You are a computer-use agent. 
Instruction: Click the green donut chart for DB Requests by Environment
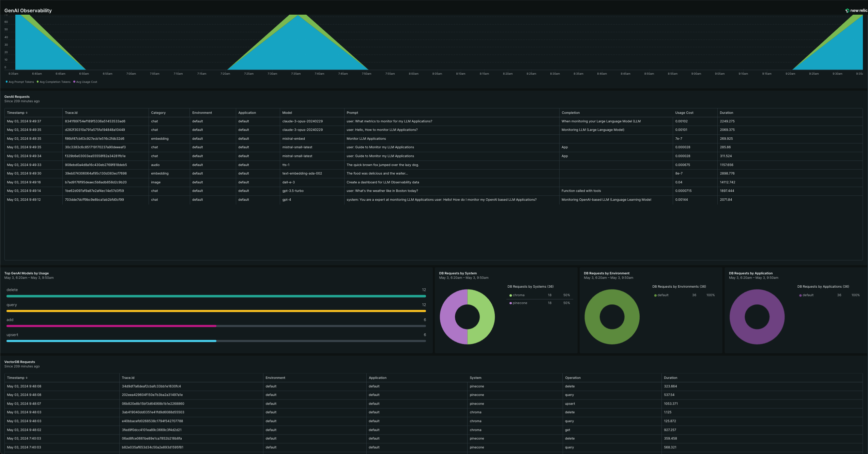[x=612, y=317]
